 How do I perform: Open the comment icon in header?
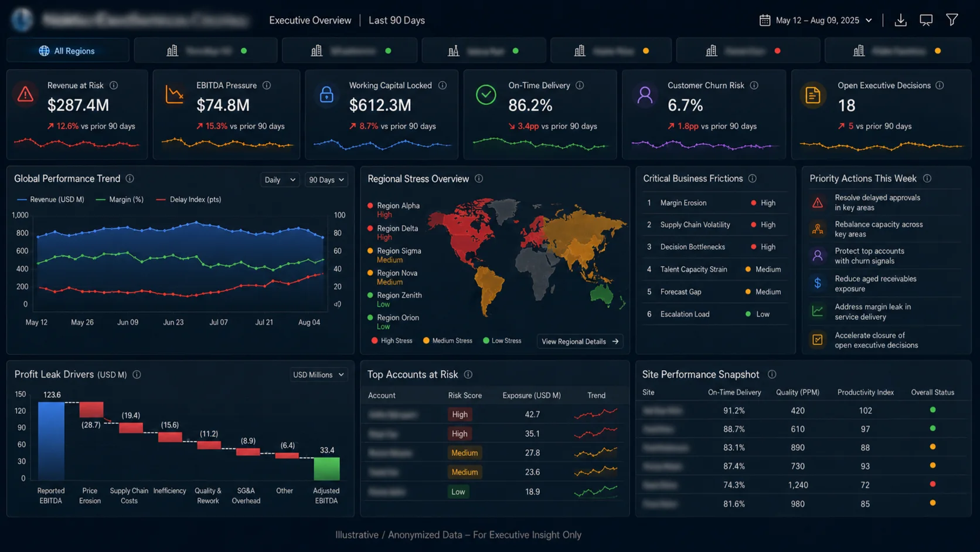[x=926, y=21]
